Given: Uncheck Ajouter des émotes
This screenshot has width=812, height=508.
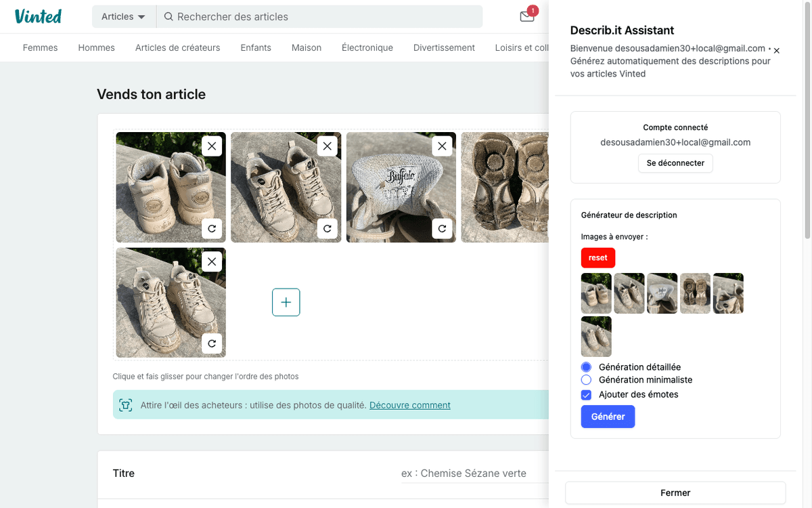Looking at the screenshot, I should (585, 394).
